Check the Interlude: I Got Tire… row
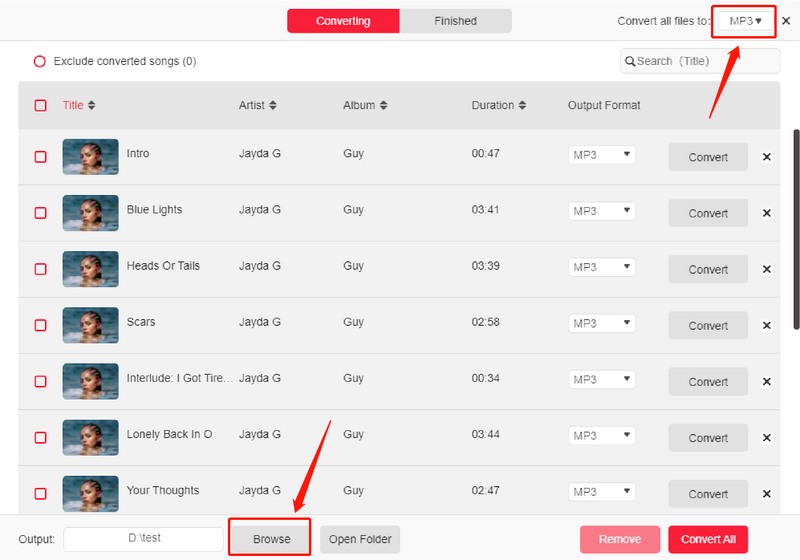 (x=40, y=381)
